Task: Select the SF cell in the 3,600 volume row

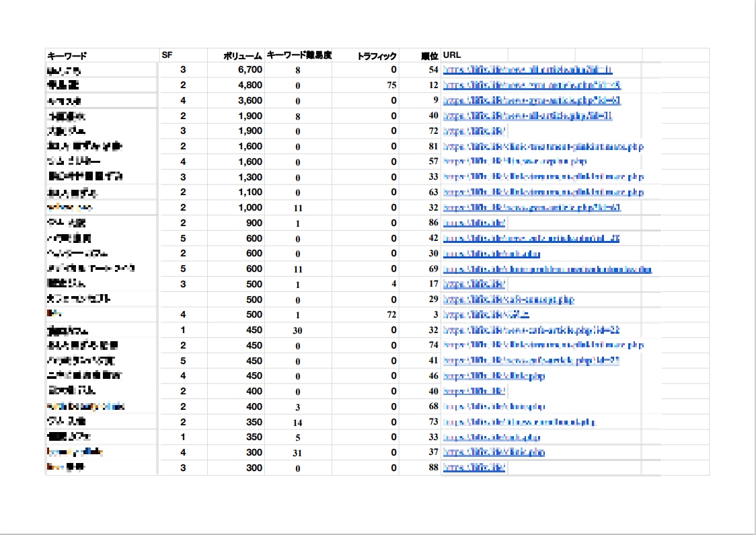Action: pos(183,100)
